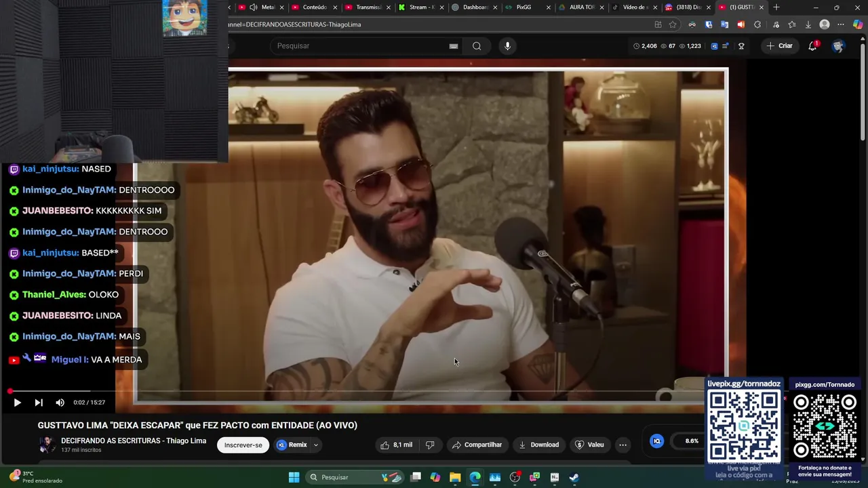Open browser profile avatar
Screen dimensions: 868x488
(x=825, y=24)
